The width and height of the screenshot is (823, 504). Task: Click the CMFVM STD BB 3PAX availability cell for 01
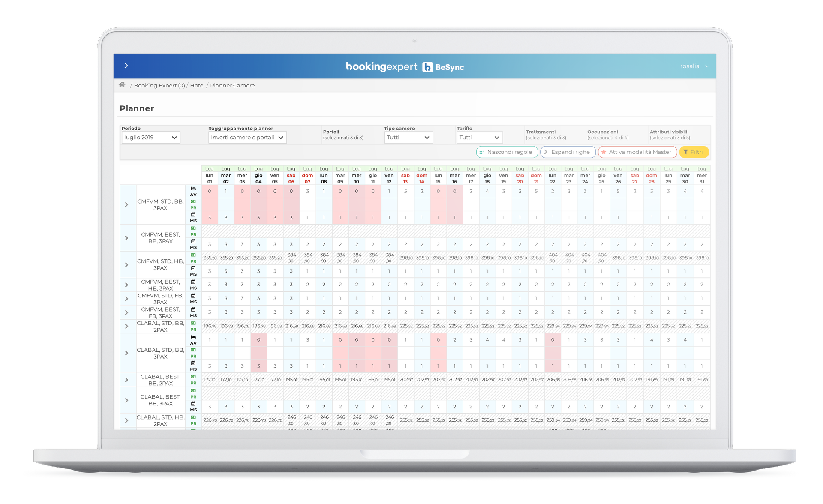pos(210,192)
